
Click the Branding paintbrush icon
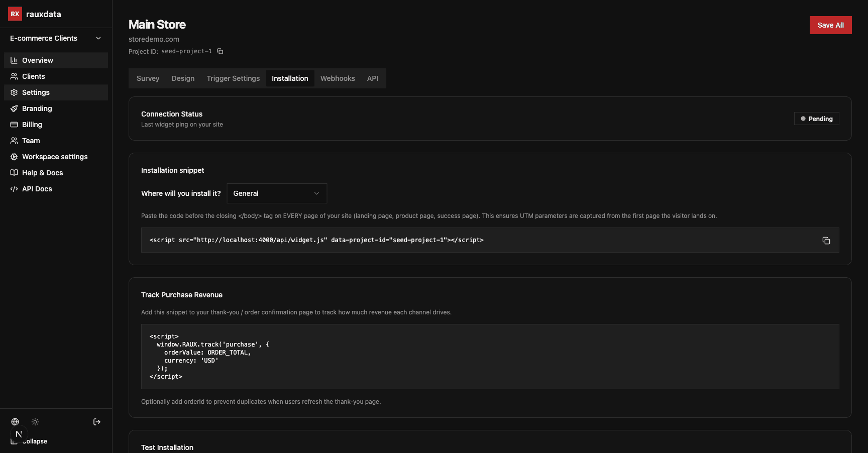click(x=14, y=108)
